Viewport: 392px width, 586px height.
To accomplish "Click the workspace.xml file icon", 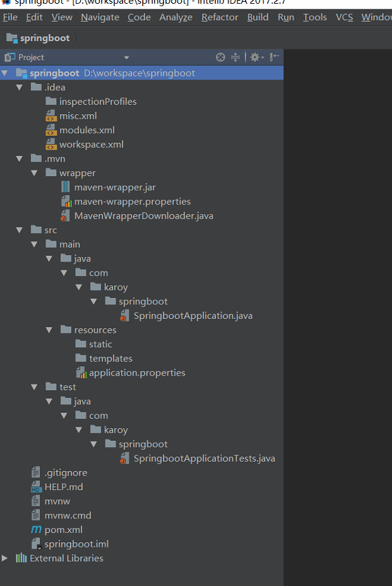I will point(51,144).
